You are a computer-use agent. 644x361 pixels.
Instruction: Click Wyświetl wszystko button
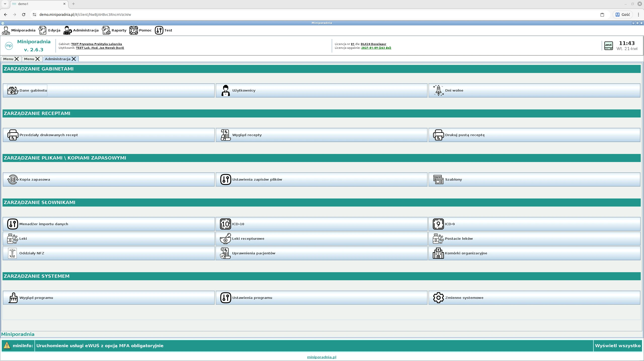coord(618,345)
